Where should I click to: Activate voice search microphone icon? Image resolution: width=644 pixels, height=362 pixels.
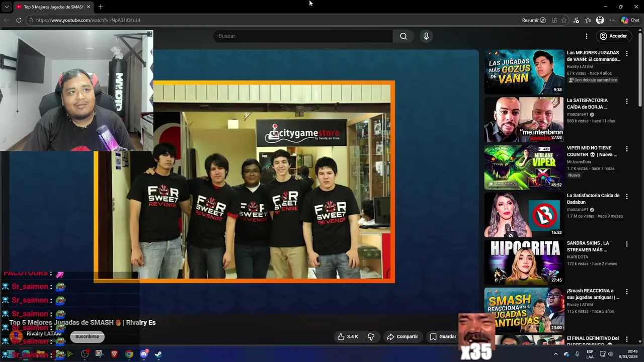point(426,36)
